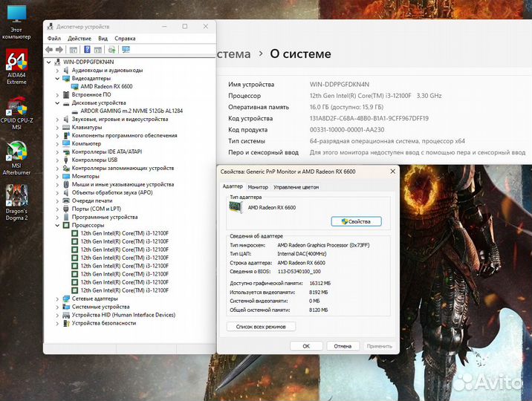532x401 pixels.
Task: Click the Аудиовходы и аудиовыходы speaker icon
Action: (66, 70)
